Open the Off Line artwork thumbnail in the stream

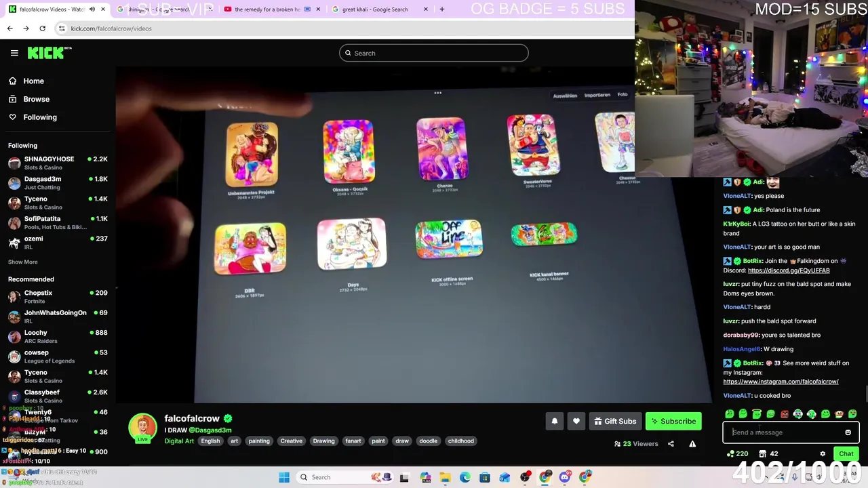pos(449,239)
